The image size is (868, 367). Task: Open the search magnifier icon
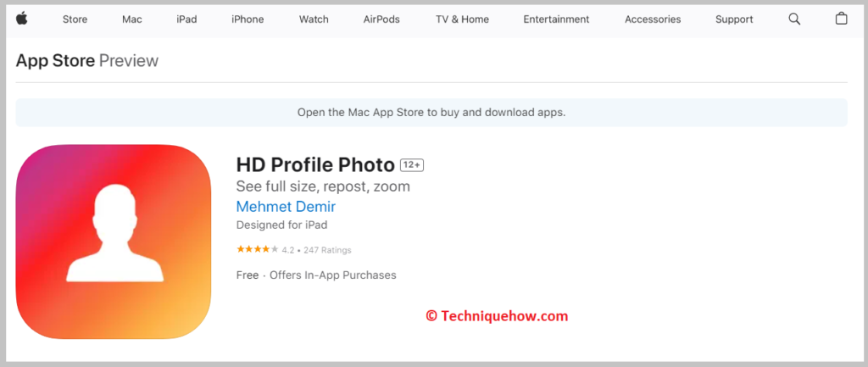click(x=794, y=19)
